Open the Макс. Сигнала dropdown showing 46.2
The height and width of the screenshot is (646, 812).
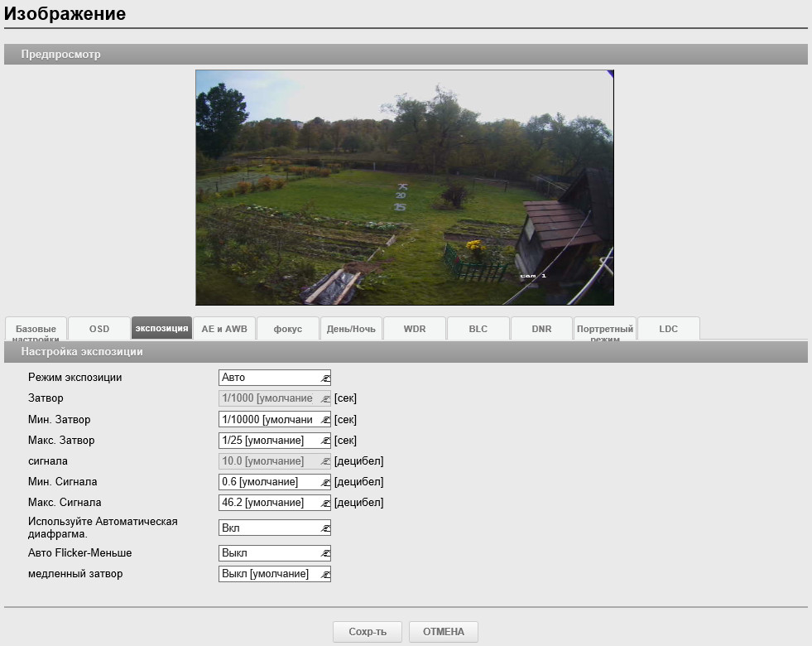pos(275,503)
